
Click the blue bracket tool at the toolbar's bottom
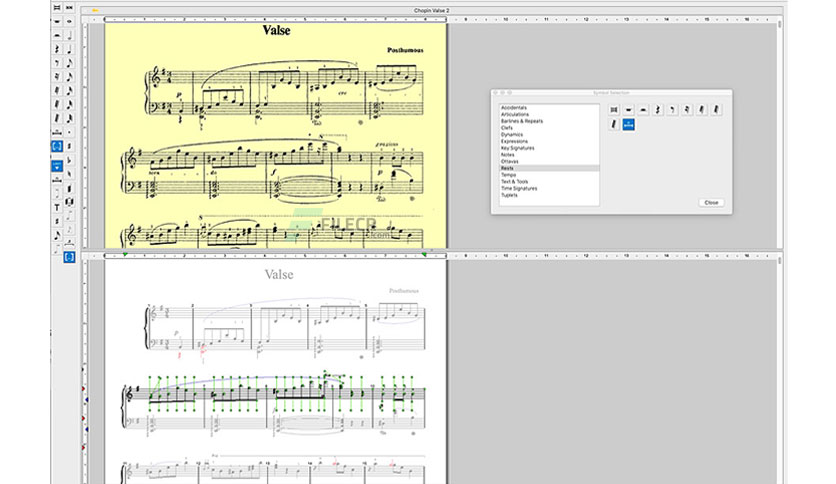pyautogui.click(x=69, y=257)
